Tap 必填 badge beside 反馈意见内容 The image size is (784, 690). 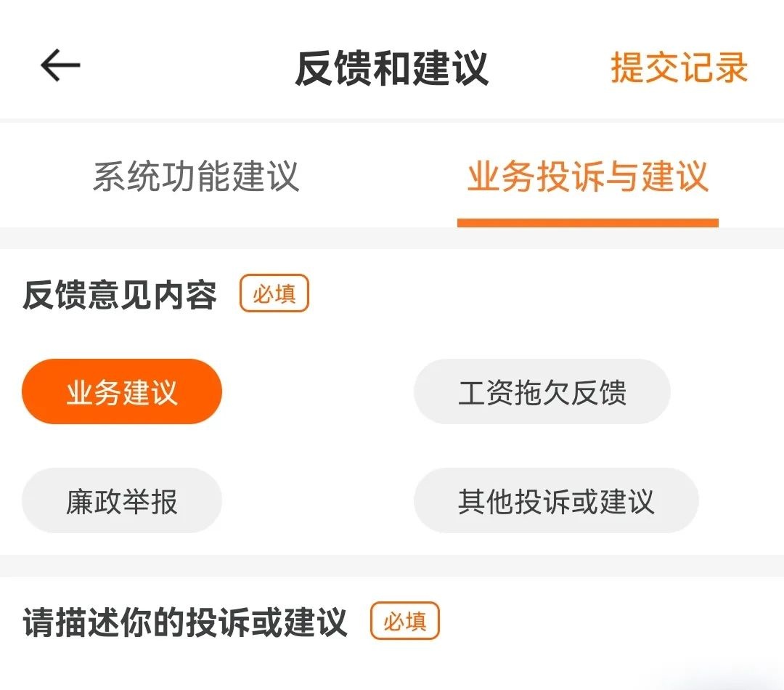point(274,294)
